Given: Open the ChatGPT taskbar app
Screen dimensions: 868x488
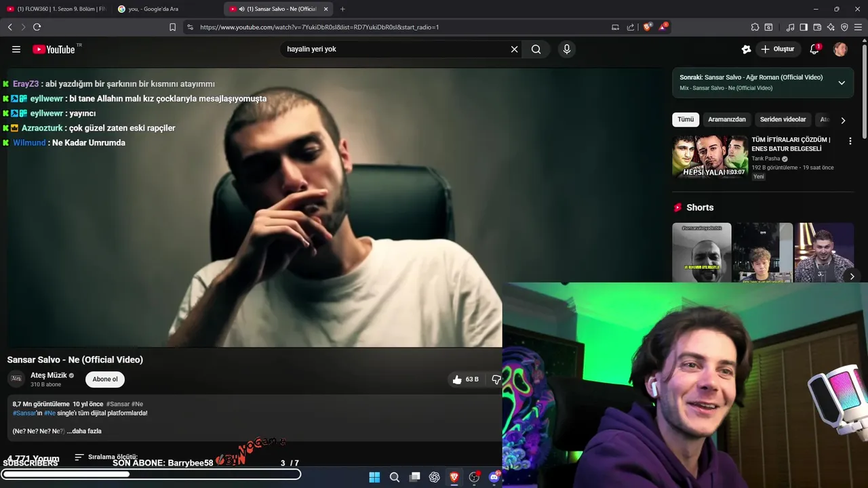Looking at the screenshot, I should tap(435, 477).
